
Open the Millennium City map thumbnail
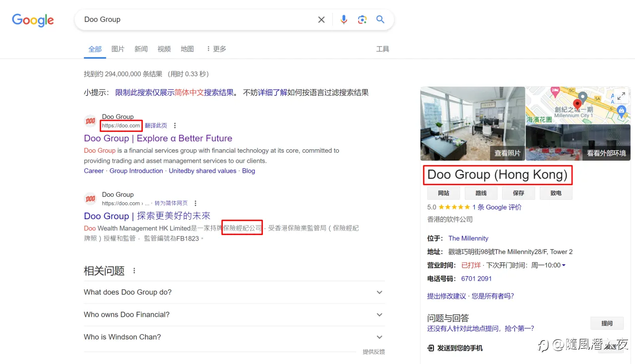(578, 105)
